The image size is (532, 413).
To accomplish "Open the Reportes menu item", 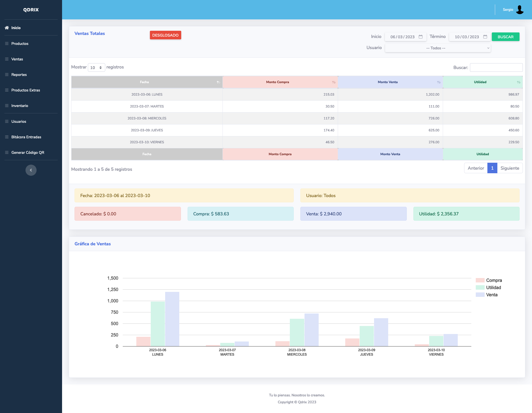I will point(31,75).
